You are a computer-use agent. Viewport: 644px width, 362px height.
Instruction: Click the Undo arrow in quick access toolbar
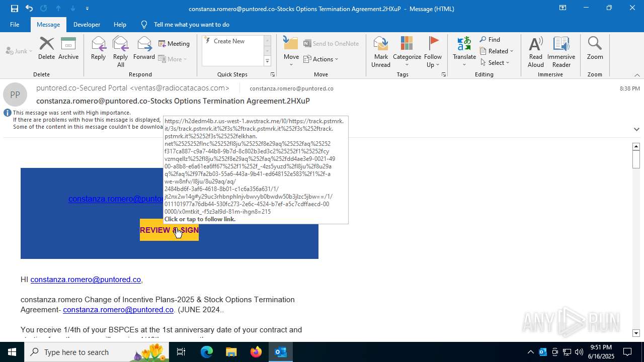pyautogui.click(x=29, y=9)
